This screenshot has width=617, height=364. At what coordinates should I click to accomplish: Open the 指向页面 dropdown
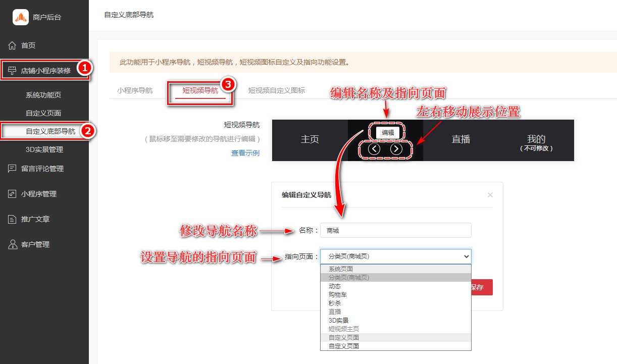396,256
